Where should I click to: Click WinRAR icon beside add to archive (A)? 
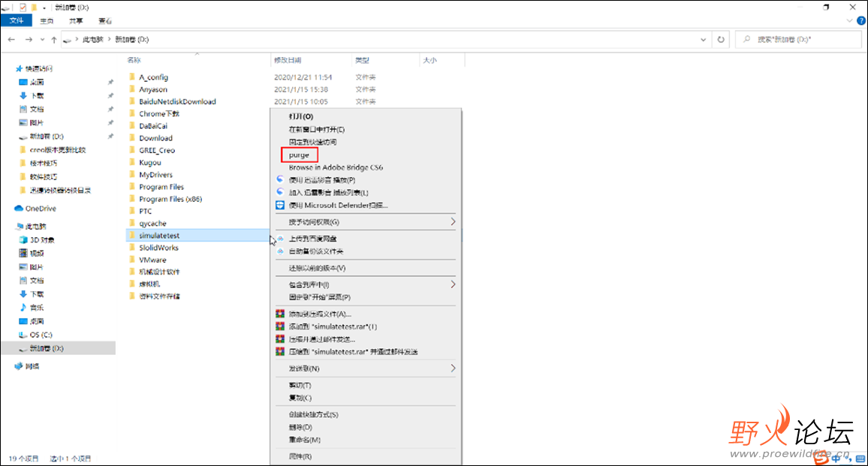pyautogui.click(x=280, y=314)
